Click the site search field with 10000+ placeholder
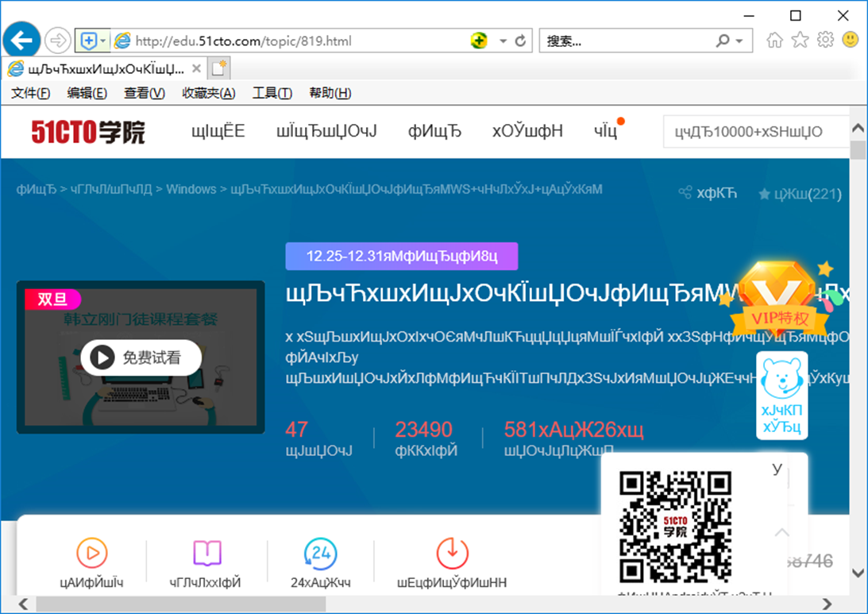Screen dimensions: 868x614 pos(756,132)
